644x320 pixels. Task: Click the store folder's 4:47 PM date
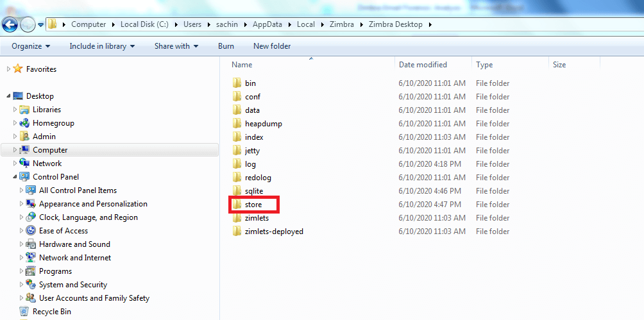430,204
